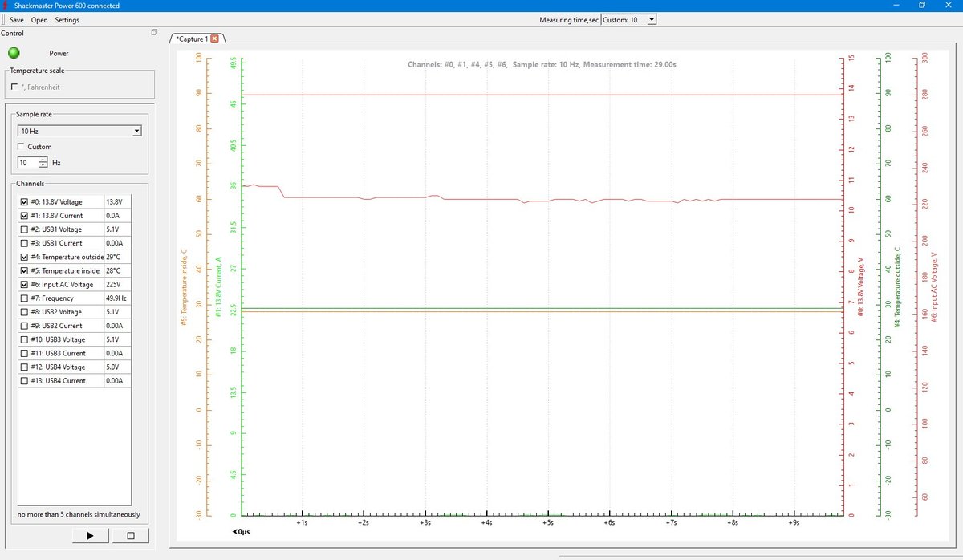Uncheck channel #1: 13.8V Current
The image size is (963, 560).
coord(23,216)
